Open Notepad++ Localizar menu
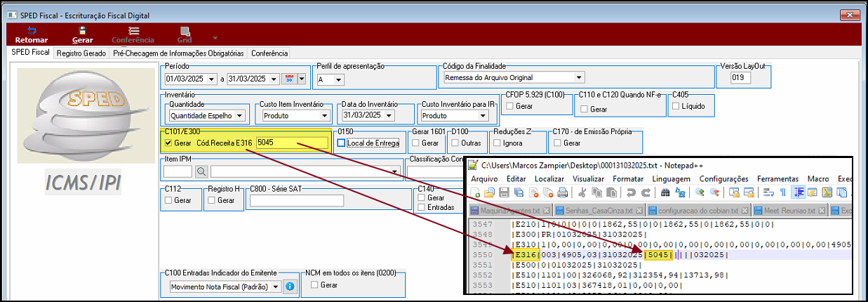Image resolution: width=868 pixels, height=302 pixels. pos(549,178)
